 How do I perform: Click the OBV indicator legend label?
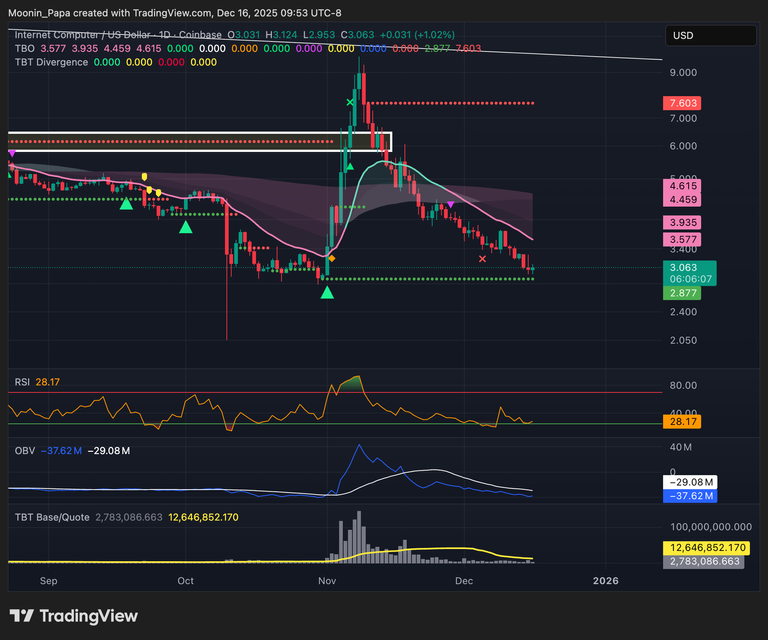pyautogui.click(x=22, y=451)
